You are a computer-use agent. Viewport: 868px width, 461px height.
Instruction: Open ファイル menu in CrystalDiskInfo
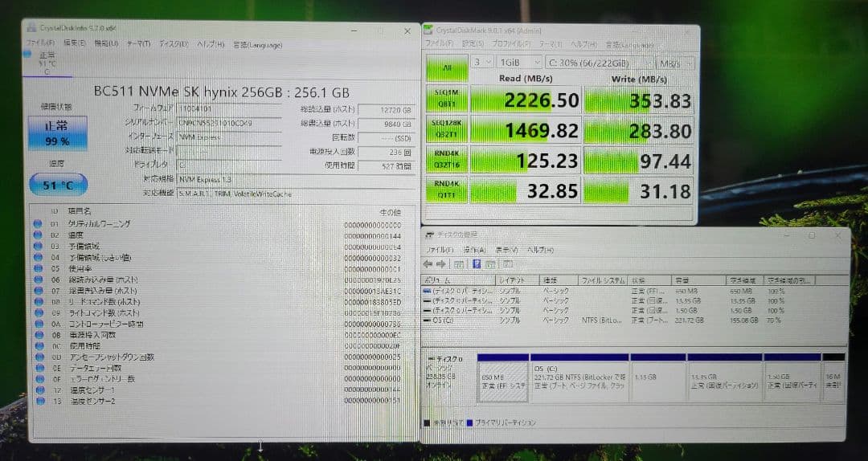(40, 43)
